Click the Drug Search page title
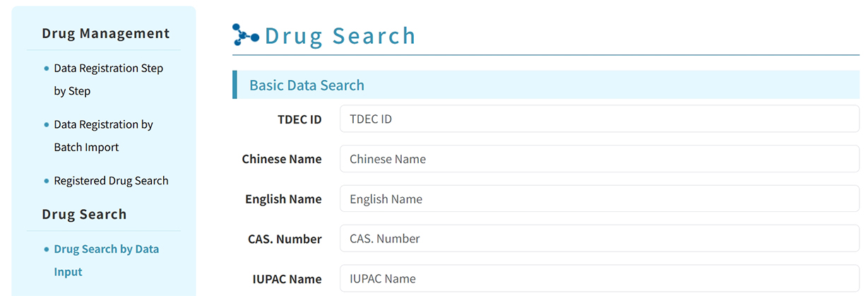Image resolution: width=868 pixels, height=296 pixels. (x=340, y=36)
